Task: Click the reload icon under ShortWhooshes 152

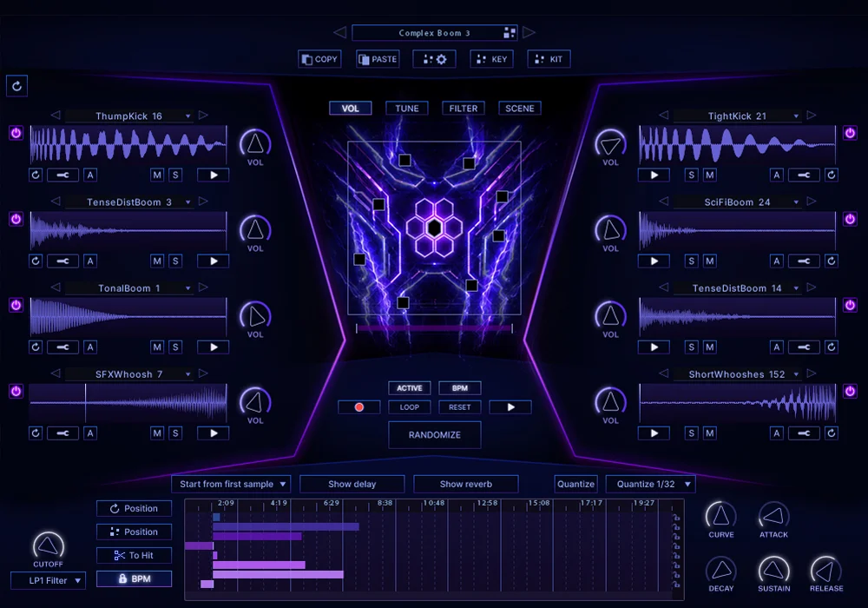Action: click(x=831, y=433)
